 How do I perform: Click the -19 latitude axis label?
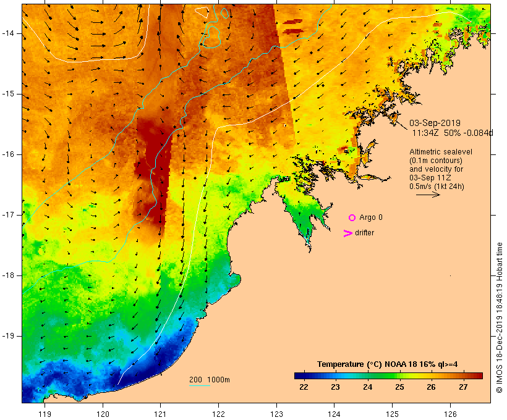tap(7, 336)
